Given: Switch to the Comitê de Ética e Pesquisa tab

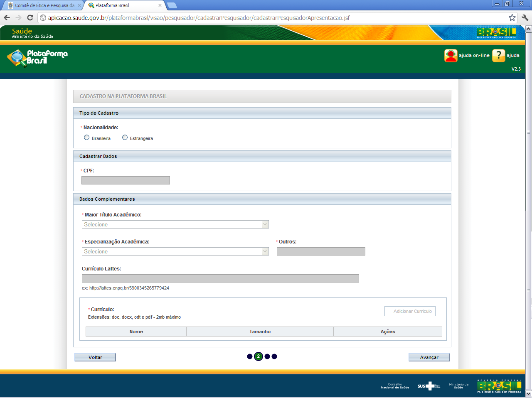Looking at the screenshot, I should point(43,5).
